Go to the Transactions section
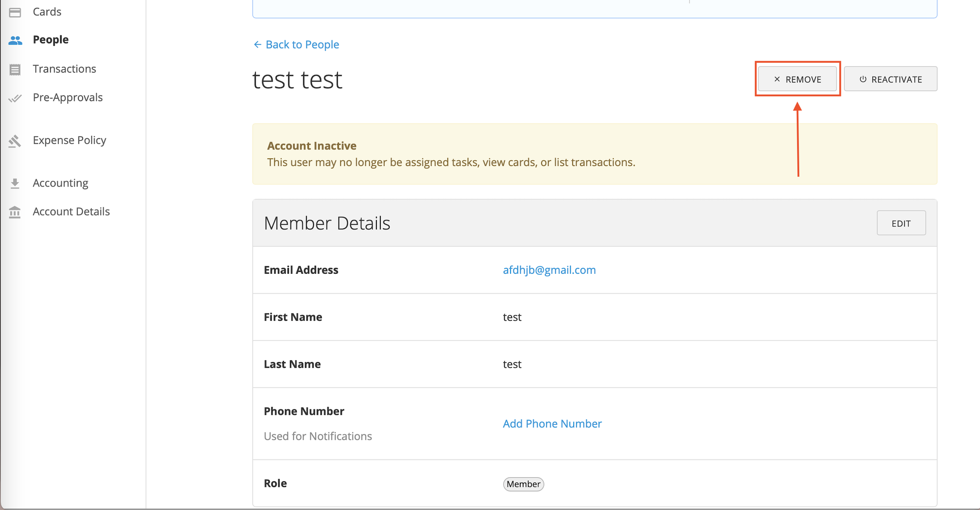Viewport: 980px width, 510px height. 64,69
